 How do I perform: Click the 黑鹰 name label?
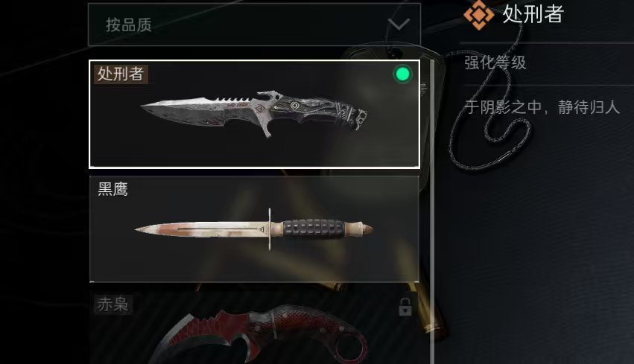pos(112,188)
